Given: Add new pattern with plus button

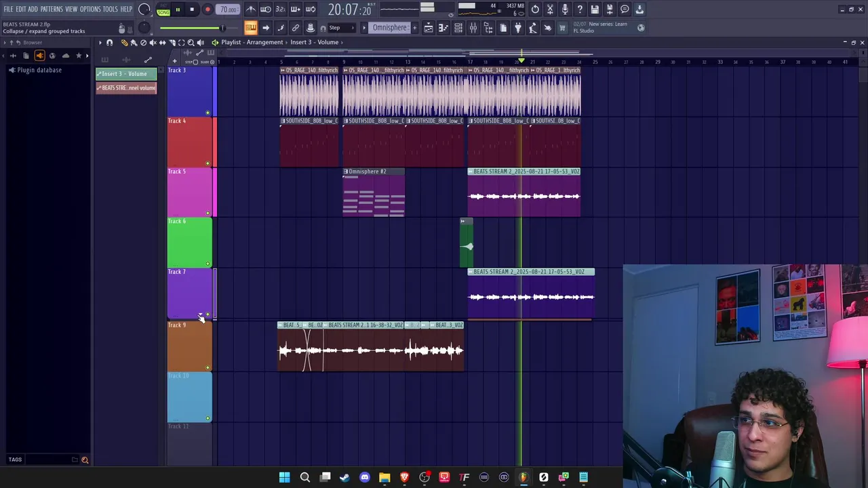Looking at the screenshot, I should (x=414, y=28).
